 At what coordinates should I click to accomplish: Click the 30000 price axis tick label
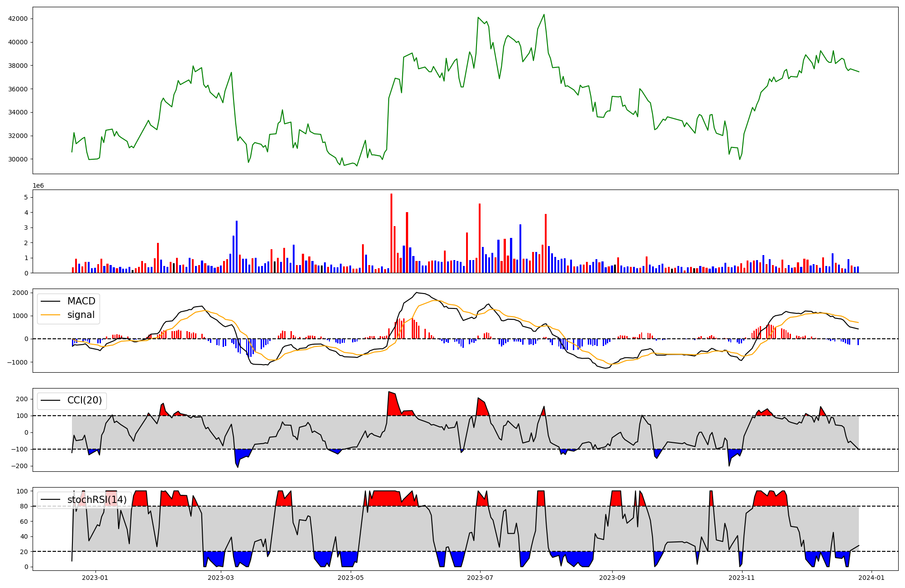tap(18, 159)
